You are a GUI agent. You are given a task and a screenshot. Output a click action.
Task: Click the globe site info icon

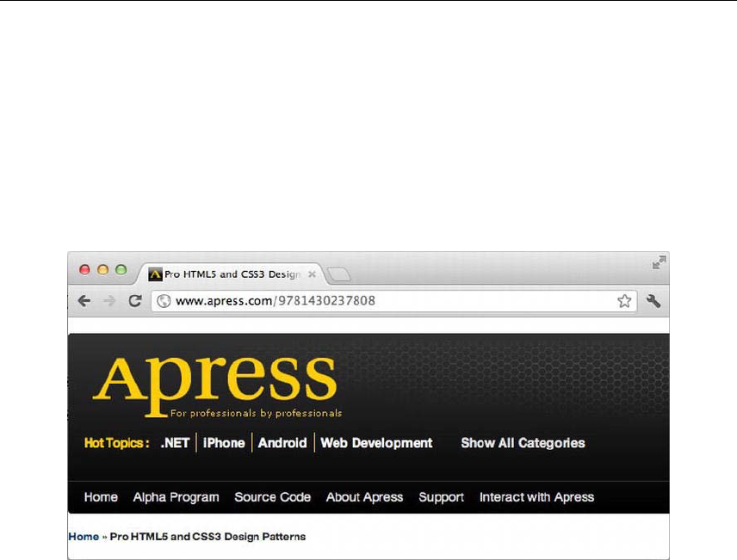(164, 301)
